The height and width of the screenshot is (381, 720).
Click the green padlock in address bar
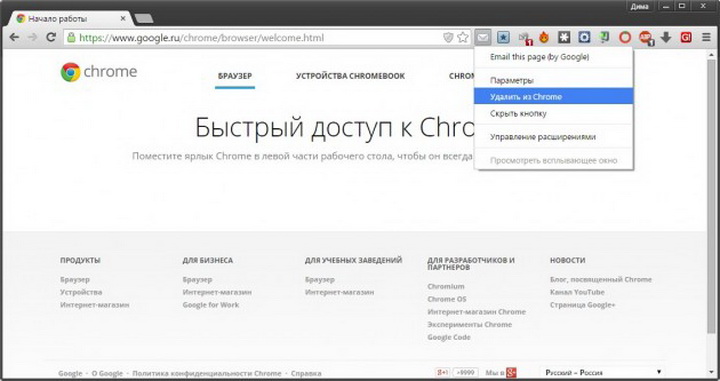[71, 38]
